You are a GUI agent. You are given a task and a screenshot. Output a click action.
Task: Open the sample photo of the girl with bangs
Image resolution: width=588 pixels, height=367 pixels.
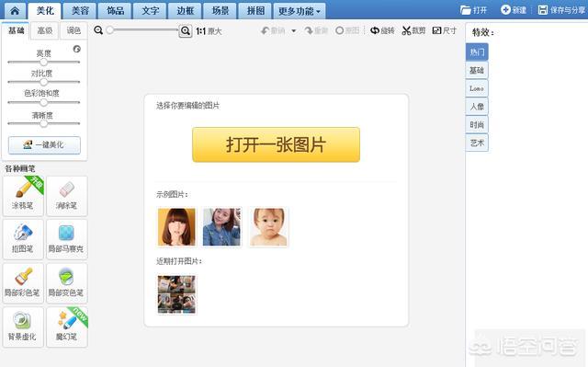click(176, 227)
